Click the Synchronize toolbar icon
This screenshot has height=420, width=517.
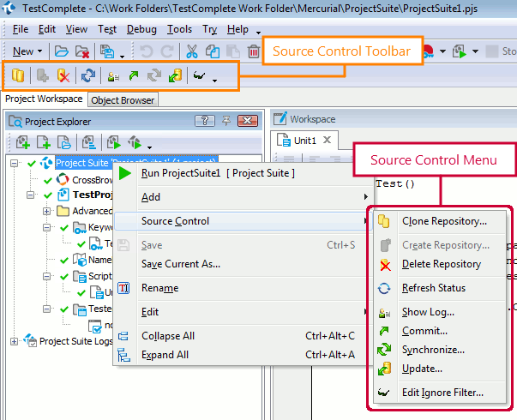(x=154, y=75)
